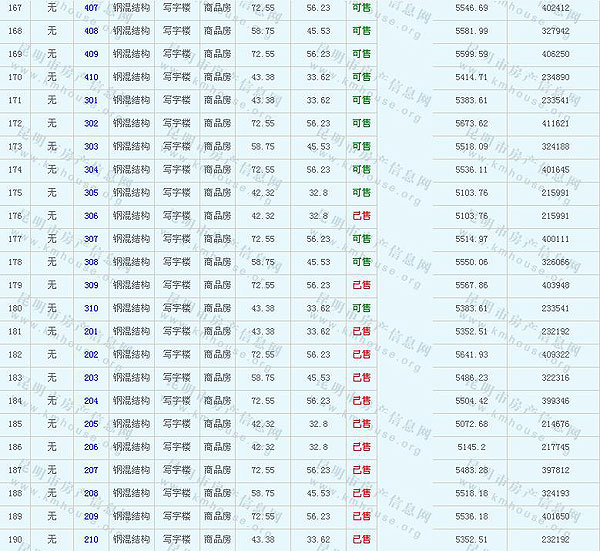Open room 210 listing link

point(91,540)
